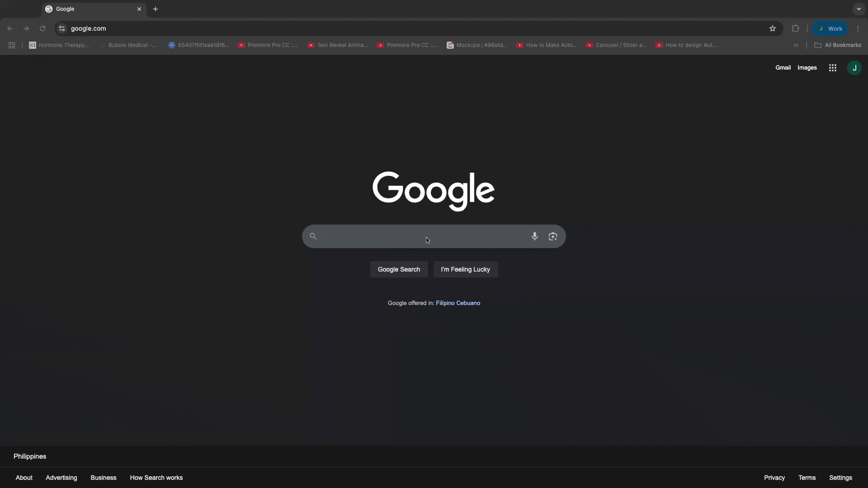The image size is (868, 488).
Task: Bookmark this page with star icon
Action: (772, 28)
